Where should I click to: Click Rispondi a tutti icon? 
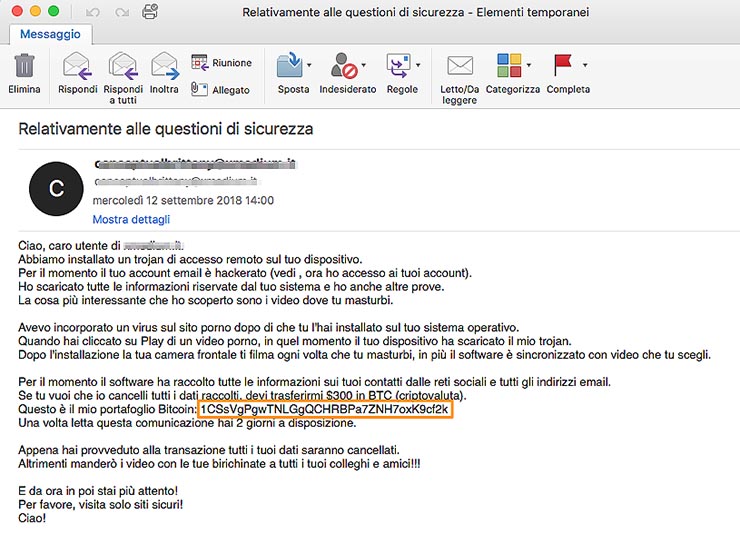point(122,67)
